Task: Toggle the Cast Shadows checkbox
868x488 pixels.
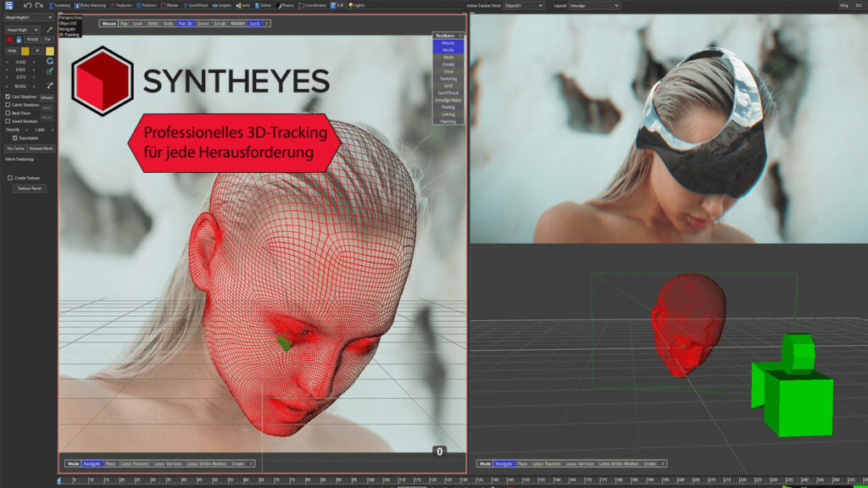Action: tap(8, 97)
